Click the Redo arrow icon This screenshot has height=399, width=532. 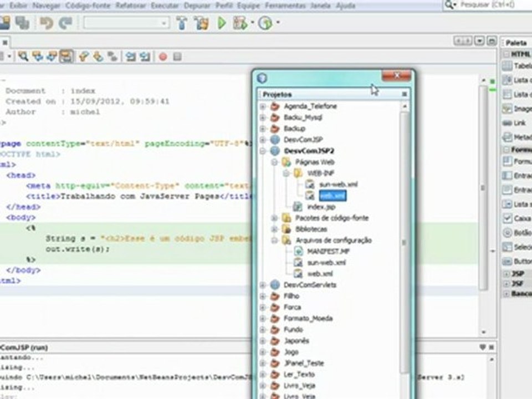pyautogui.click(x=65, y=23)
